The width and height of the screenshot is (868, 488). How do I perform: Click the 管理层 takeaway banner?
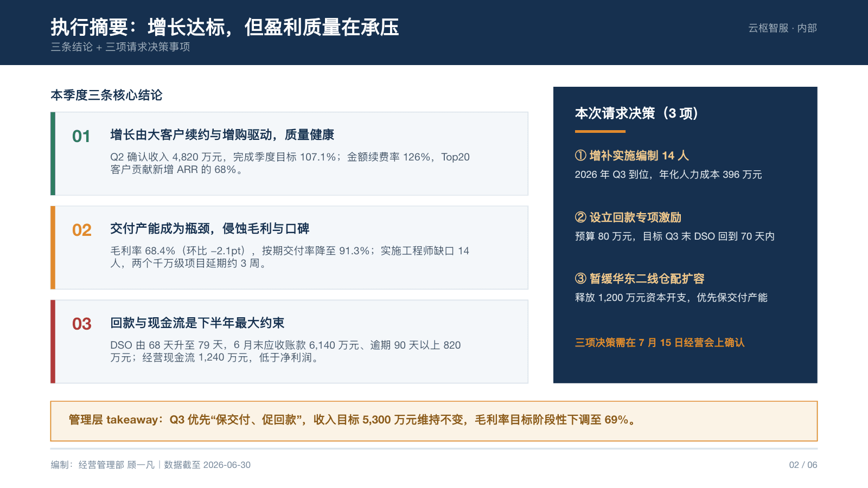pos(434,421)
